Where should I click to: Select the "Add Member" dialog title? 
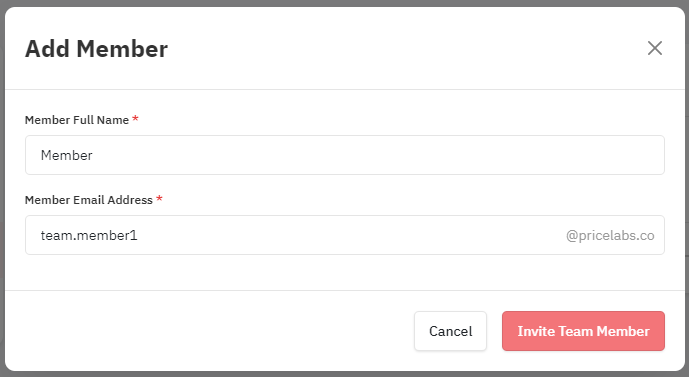[96, 49]
